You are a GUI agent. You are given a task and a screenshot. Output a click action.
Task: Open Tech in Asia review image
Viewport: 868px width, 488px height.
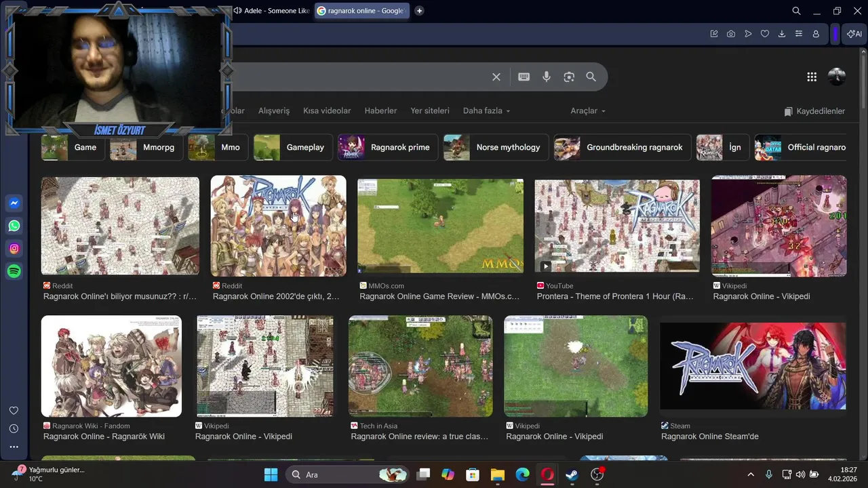coord(420,366)
